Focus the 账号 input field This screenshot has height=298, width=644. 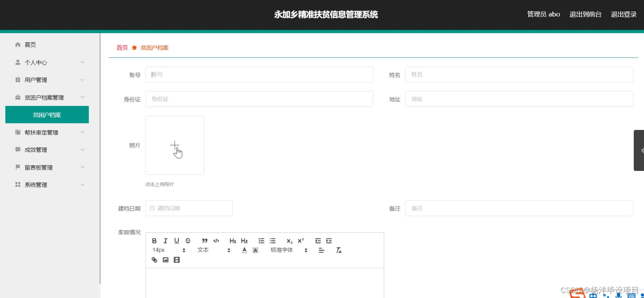259,75
